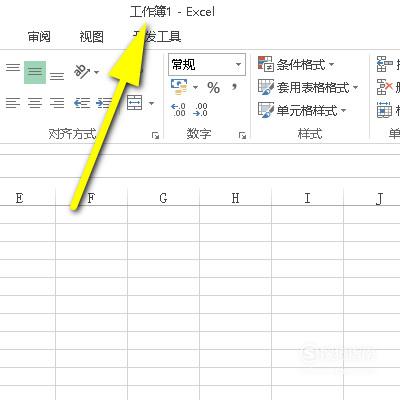
Task: Open the number format combo box 常规
Action: [207, 64]
